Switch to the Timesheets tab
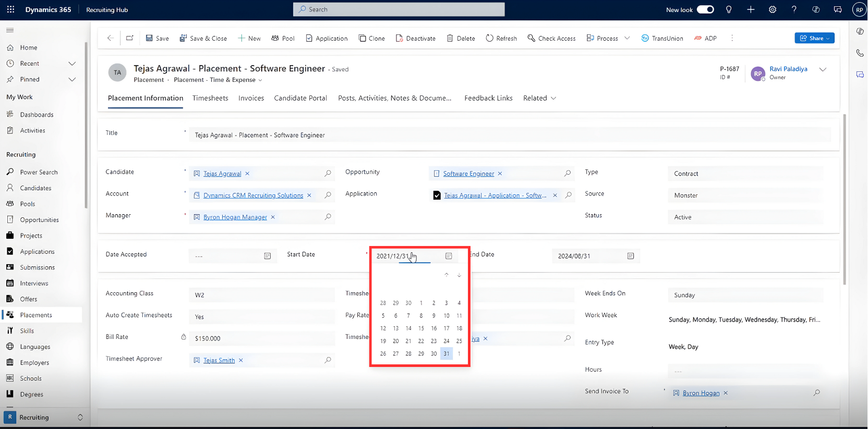Screen dimensions: 868x429 coord(210,98)
